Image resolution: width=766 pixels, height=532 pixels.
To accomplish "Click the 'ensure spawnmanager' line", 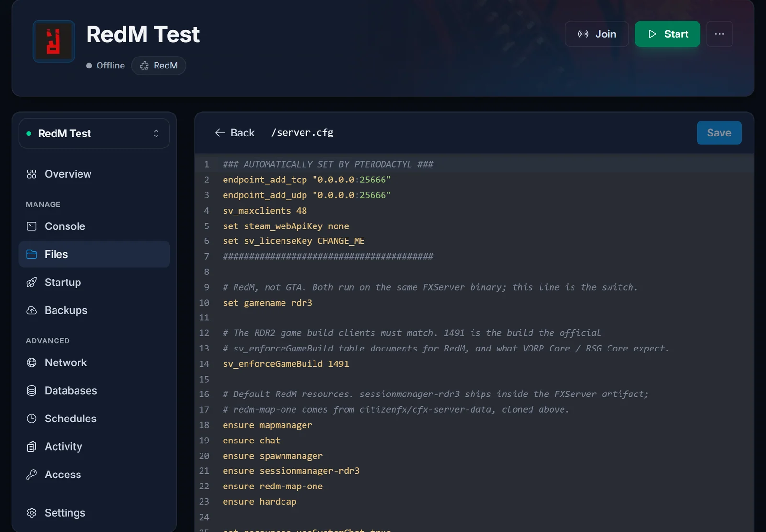I will [272, 456].
